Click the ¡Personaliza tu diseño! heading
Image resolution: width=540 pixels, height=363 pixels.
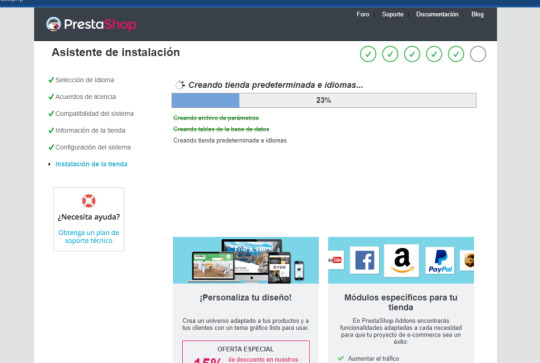coord(246,298)
